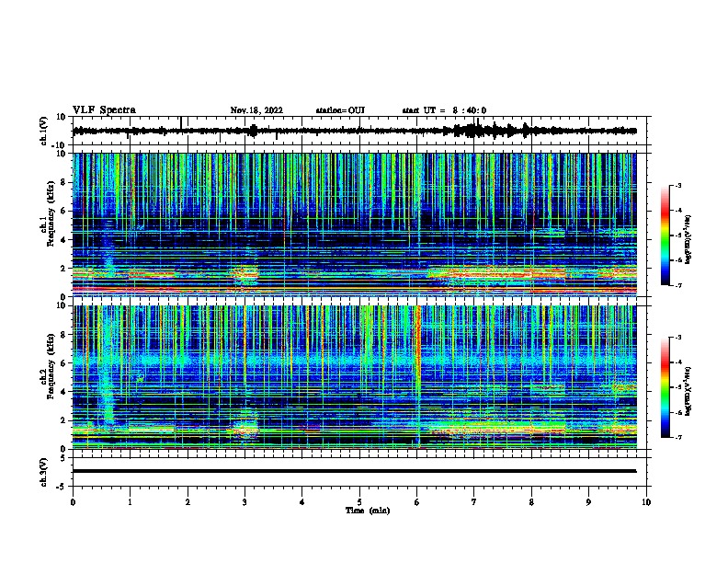
Task: Click the "station=OUI" header label
Action: [x=340, y=110]
